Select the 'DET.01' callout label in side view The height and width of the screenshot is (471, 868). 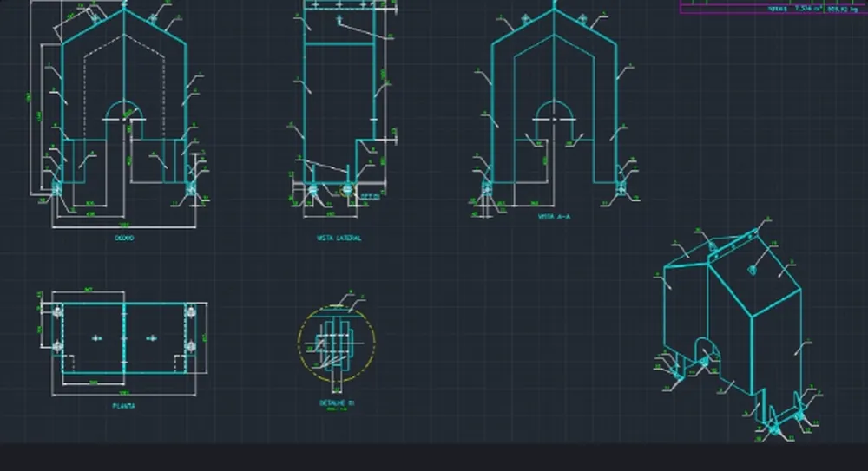tap(371, 197)
